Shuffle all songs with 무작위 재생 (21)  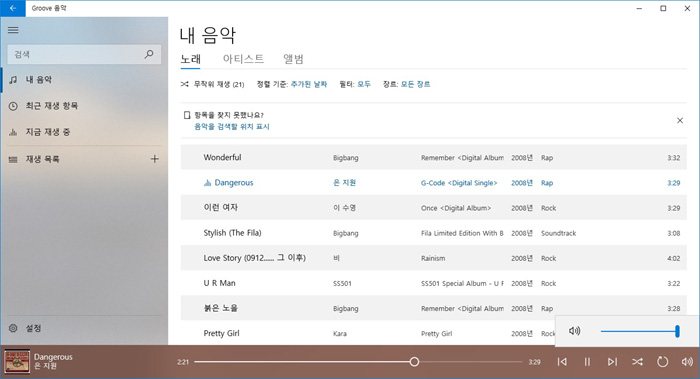point(212,84)
